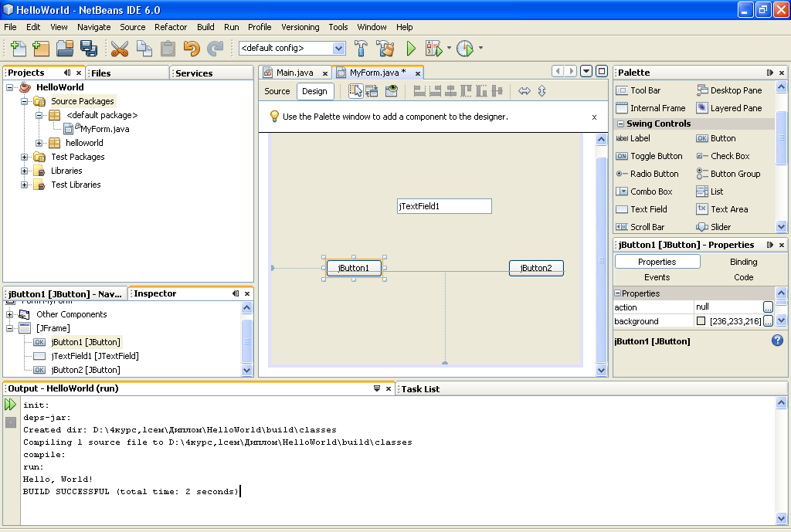Expand the helloworld package node

pyautogui.click(x=39, y=143)
